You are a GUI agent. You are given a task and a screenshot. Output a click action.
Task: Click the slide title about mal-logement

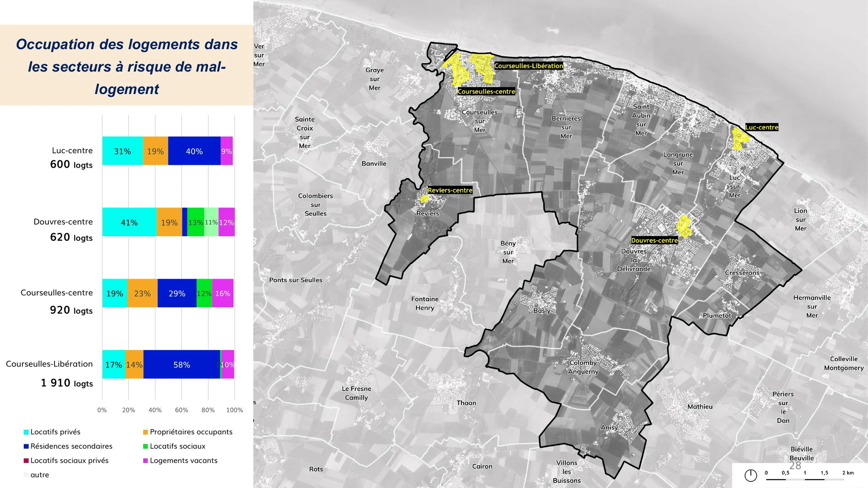click(x=127, y=67)
